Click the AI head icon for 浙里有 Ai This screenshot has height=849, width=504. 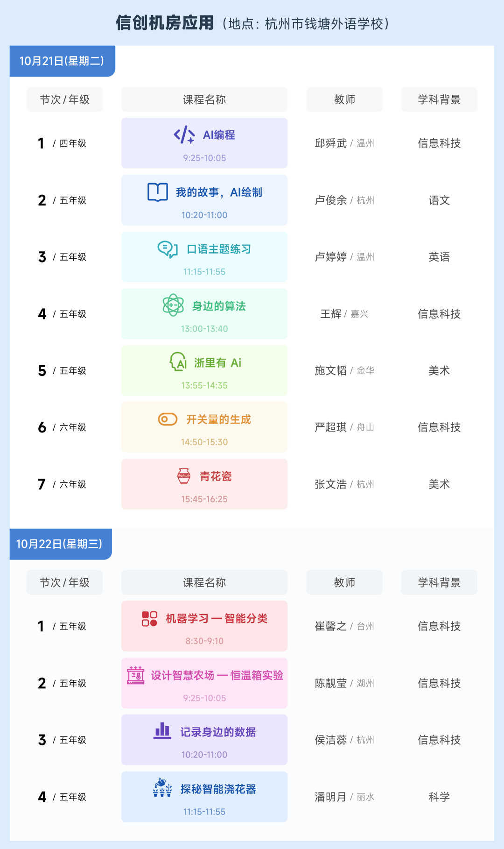coord(178,362)
